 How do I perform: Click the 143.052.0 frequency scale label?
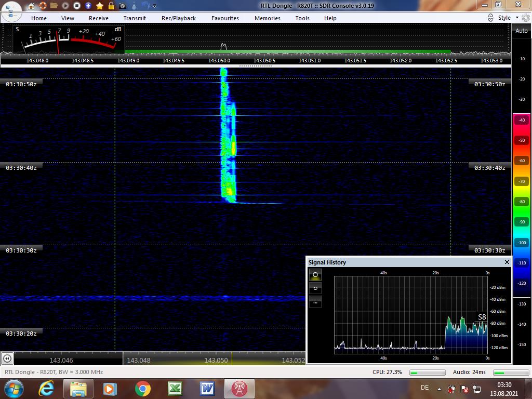(401, 60)
